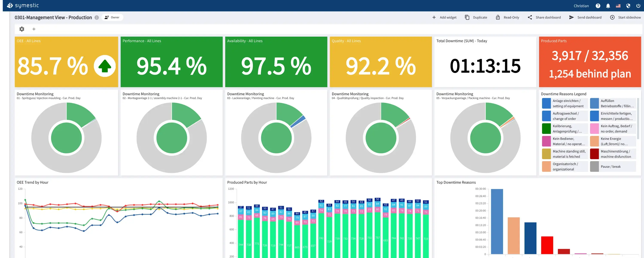Image resolution: width=644 pixels, height=258 pixels.
Task: Click Send dashboard
Action: [x=585, y=17]
